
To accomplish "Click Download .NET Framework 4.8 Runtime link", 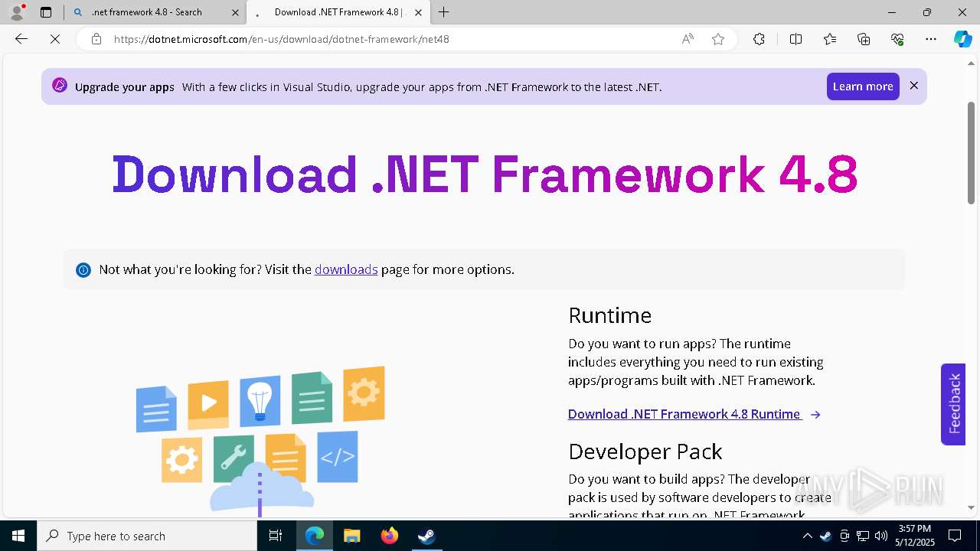I will (x=684, y=414).
